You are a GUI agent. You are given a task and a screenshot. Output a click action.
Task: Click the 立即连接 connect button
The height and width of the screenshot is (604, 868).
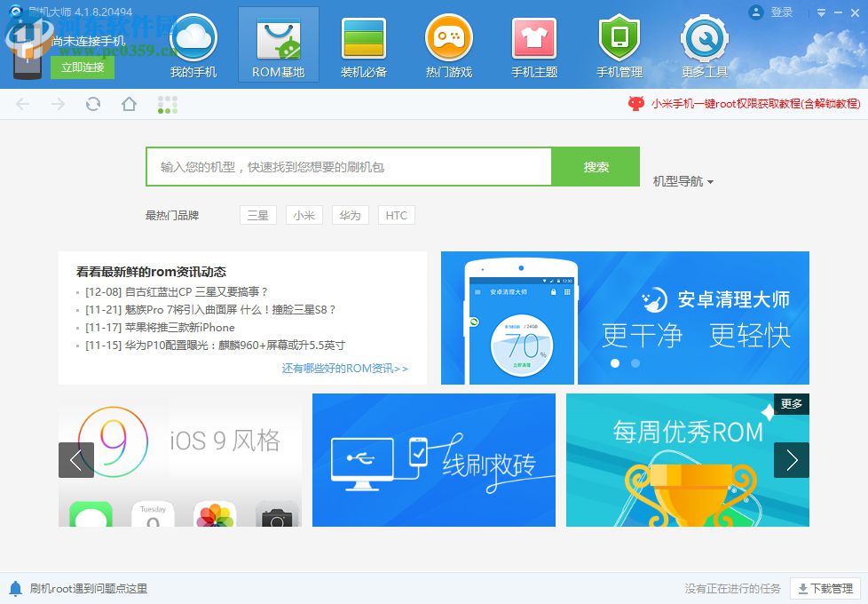click(x=82, y=66)
